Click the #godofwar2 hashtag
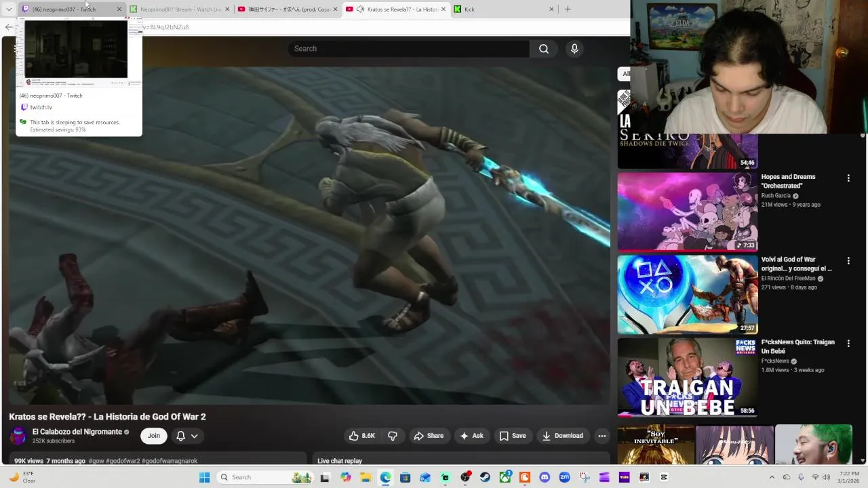 [123, 461]
